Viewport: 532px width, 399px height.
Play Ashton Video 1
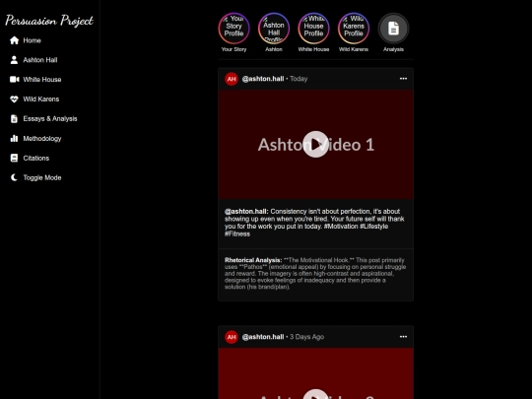(315, 144)
